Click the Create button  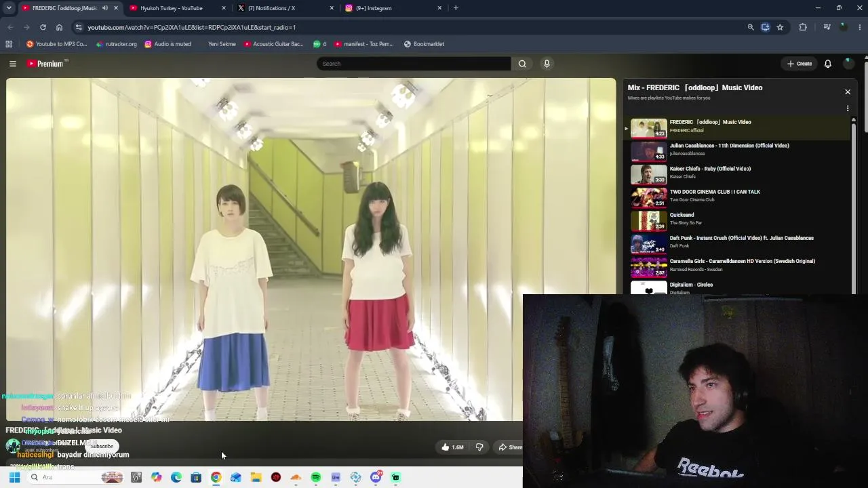800,64
